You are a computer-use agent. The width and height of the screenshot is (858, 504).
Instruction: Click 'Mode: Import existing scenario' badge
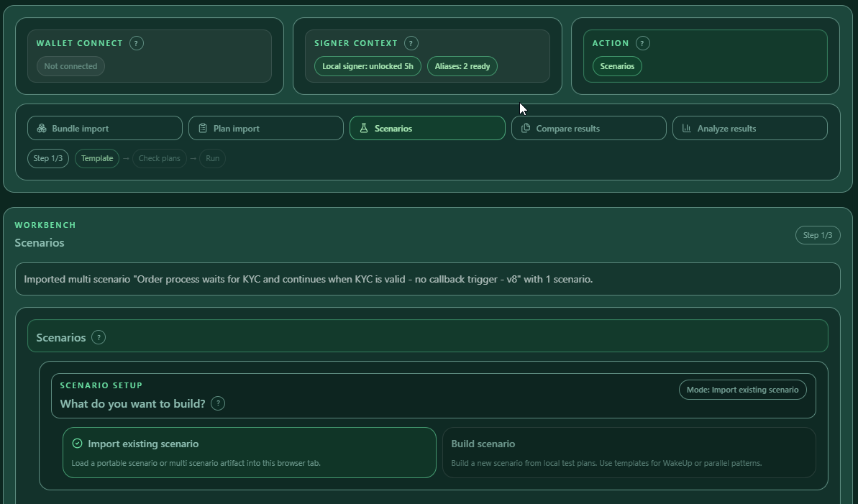[x=742, y=390]
